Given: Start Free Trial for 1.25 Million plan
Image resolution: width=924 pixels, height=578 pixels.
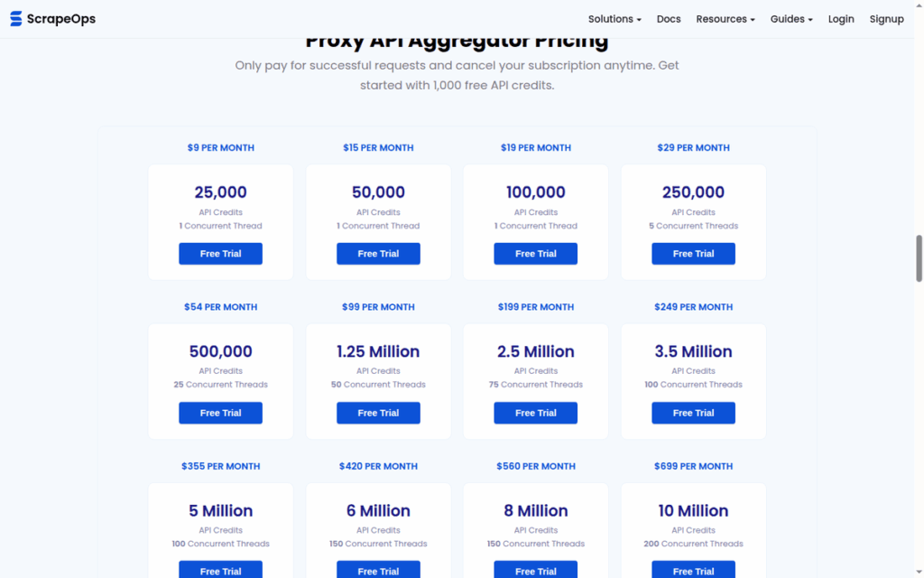Looking at the screenshot, I should [x=378, y=413].
